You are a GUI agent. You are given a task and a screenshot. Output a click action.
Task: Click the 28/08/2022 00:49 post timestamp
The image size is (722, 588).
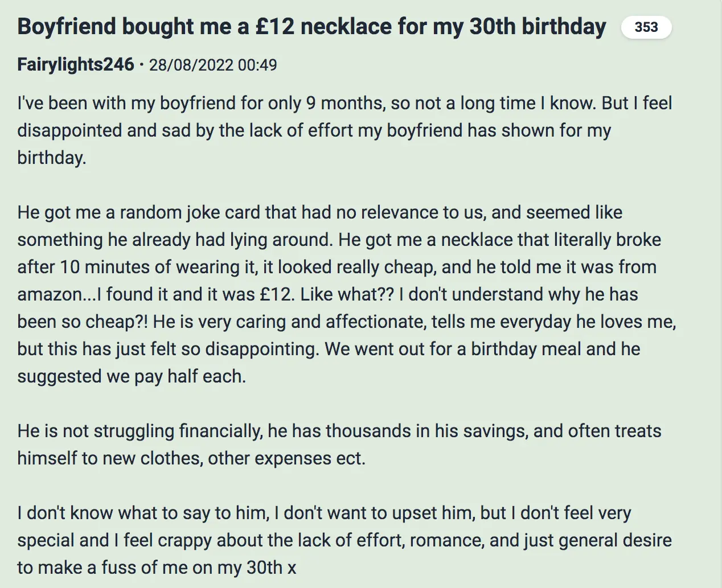tap(213, 65)
